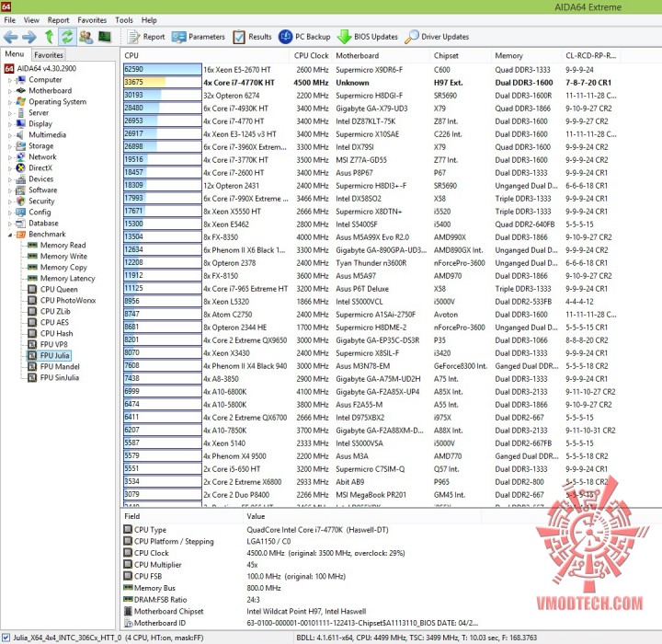Open the Report menu

58,20
